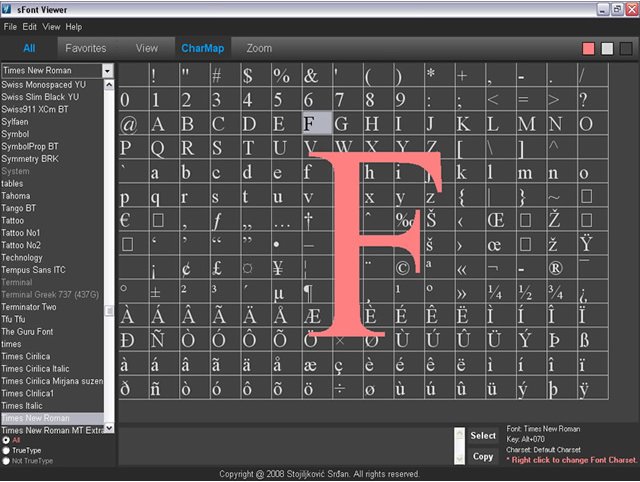
Task: Select the TrueType radio button
Action: (x=6, y=451)
